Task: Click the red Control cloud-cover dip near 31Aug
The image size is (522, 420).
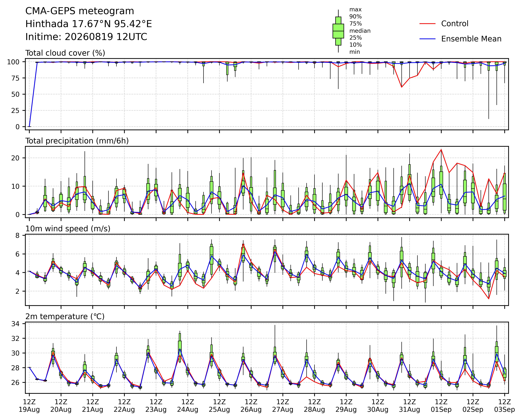Action: point(402,87)
